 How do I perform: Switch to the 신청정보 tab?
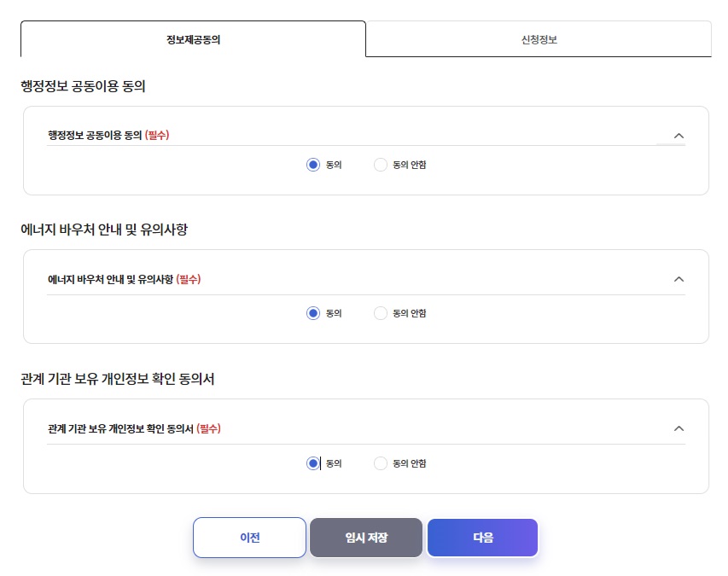(x=539, y=39)
